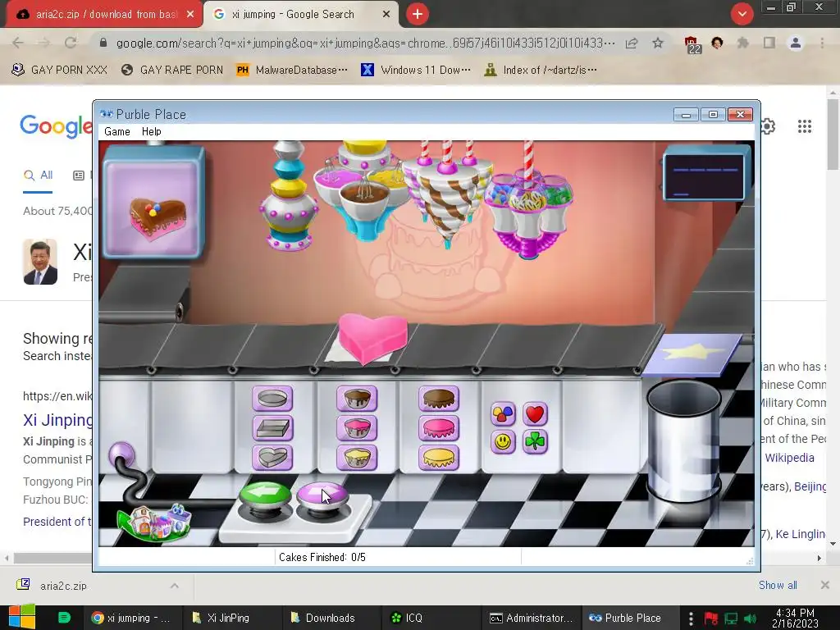Bookmark this page with star icon
840x630 pixels.
pos(658,43)
